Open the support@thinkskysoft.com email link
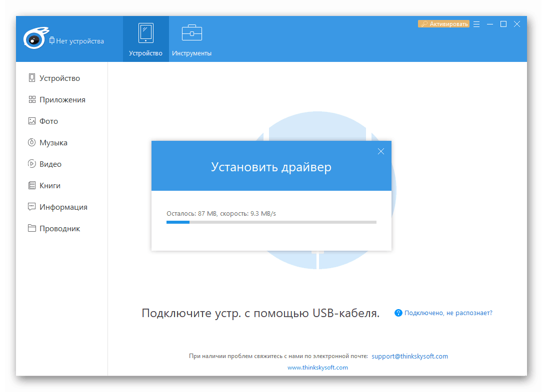The width and height of the screenshot is (543, 392). coord(409,357)
